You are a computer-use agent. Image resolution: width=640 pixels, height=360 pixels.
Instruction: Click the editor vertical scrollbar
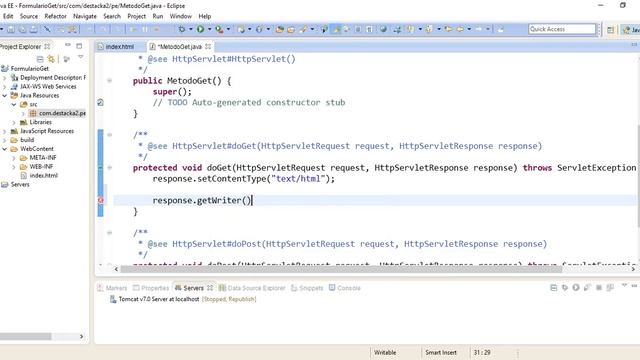(638, 176)
